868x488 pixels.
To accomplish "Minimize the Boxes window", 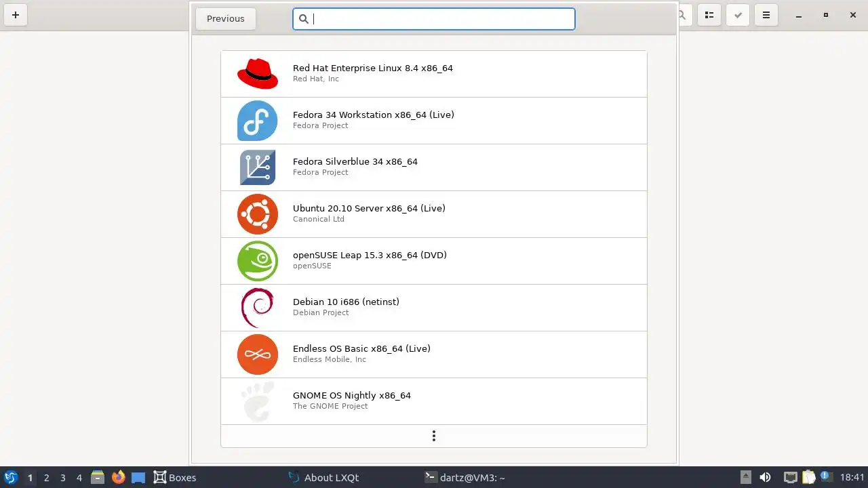I will [799, 15].
